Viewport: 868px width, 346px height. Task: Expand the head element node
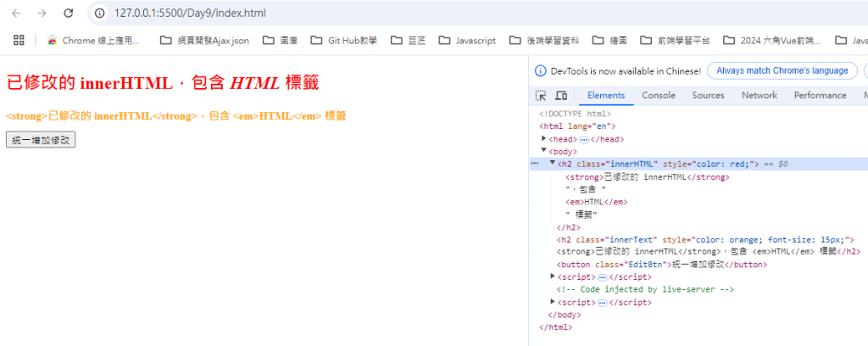click(543, 138)
